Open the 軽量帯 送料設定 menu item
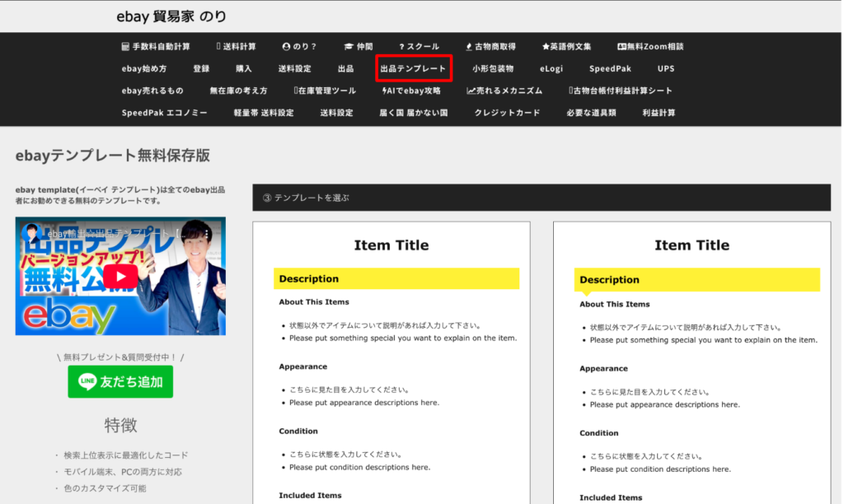Image resolution: width=844 pixels, height=504 pixels. tap(264, 113)
